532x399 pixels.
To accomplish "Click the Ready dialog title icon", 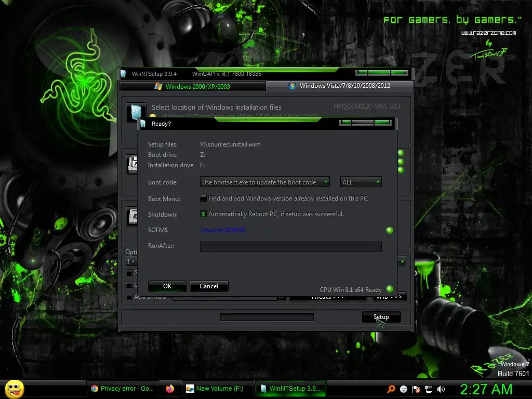I will [143, 124].
